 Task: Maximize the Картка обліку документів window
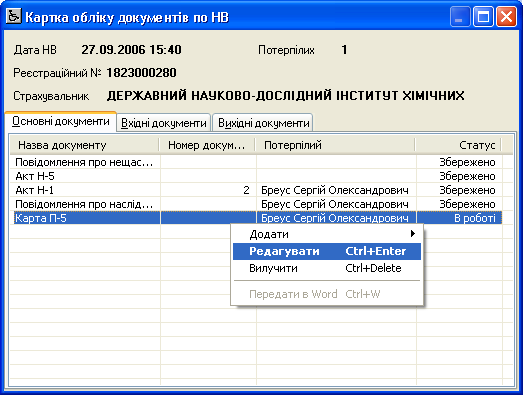(483, 16)
